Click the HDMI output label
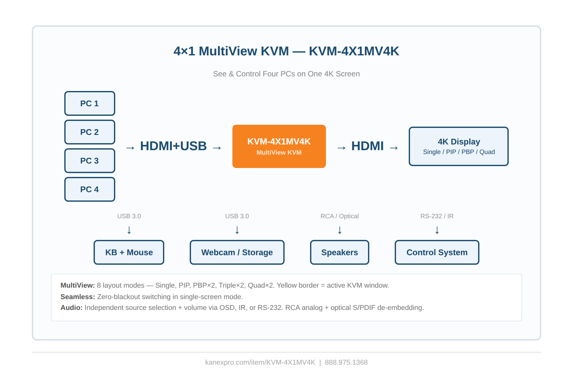The height and width of the screenshot is (392, 573). [x=368, y=146]
